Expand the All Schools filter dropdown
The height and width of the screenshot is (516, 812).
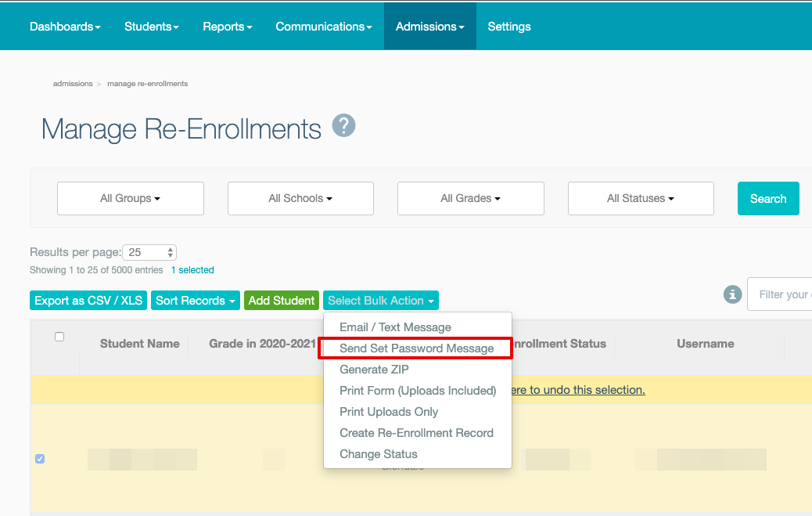[300, 199]
